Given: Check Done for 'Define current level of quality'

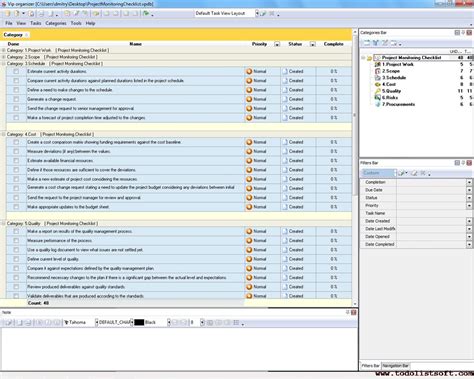Looking at the screenshot, I should [x=16, y=259].
